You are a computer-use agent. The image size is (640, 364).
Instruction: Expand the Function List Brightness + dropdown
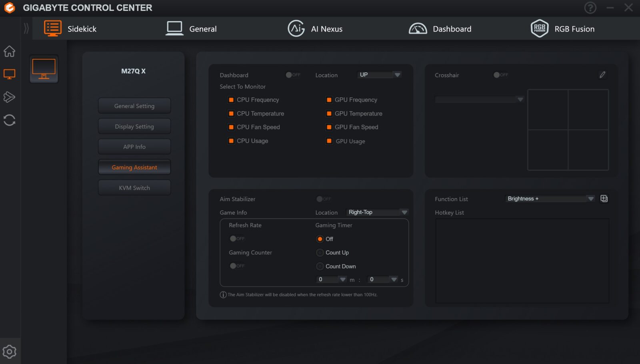pyautogui.click(x=550, y=199)
